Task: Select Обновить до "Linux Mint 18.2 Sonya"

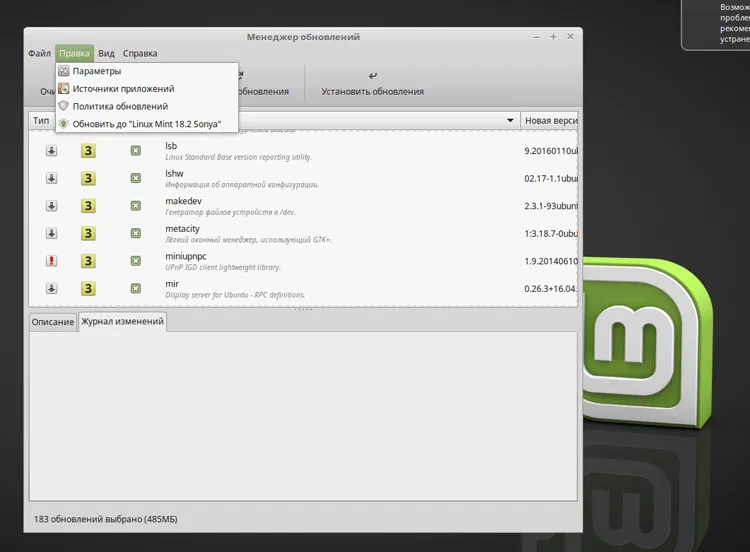Action: click(x=147, y=124)
